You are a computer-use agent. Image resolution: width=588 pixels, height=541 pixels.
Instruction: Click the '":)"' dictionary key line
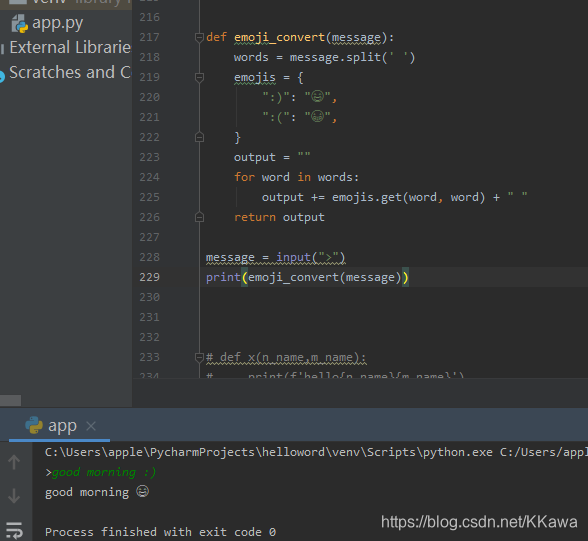299,97
